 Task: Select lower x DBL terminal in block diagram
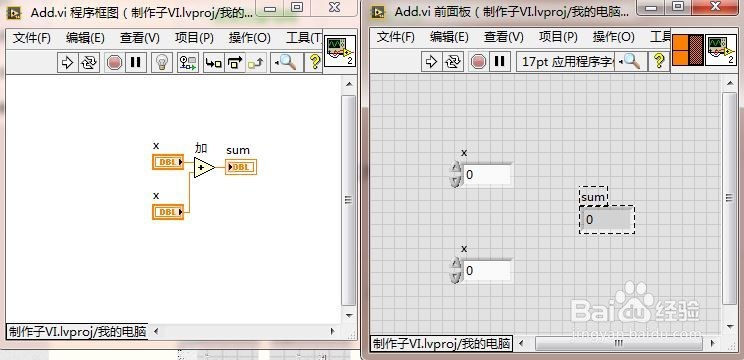click(168, 212)
